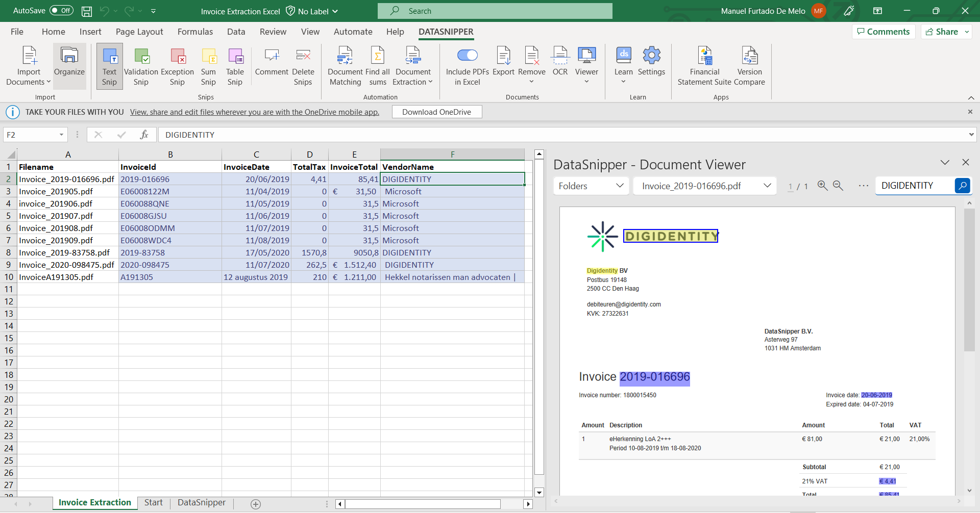Select the Table Snip tool

(235, 66)
